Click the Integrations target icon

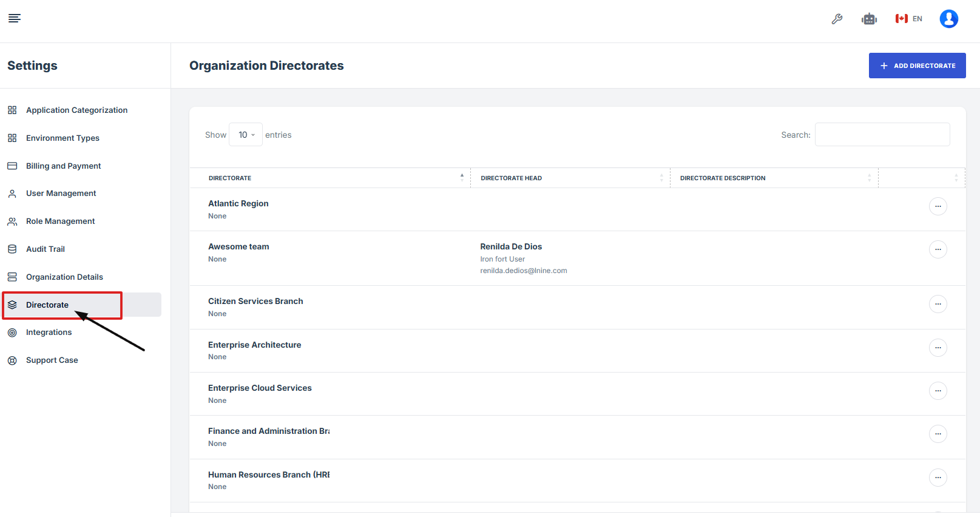click(x=12, y=333)
